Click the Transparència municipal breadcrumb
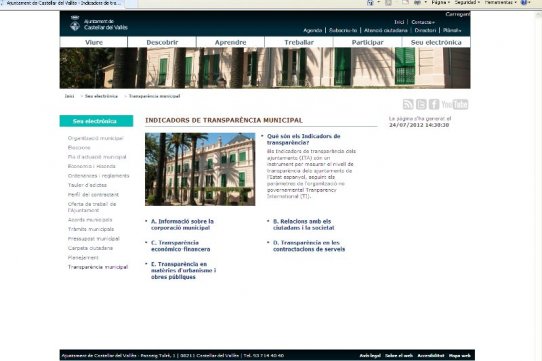Viewport: 542px width, 361px height. (154, 96)
